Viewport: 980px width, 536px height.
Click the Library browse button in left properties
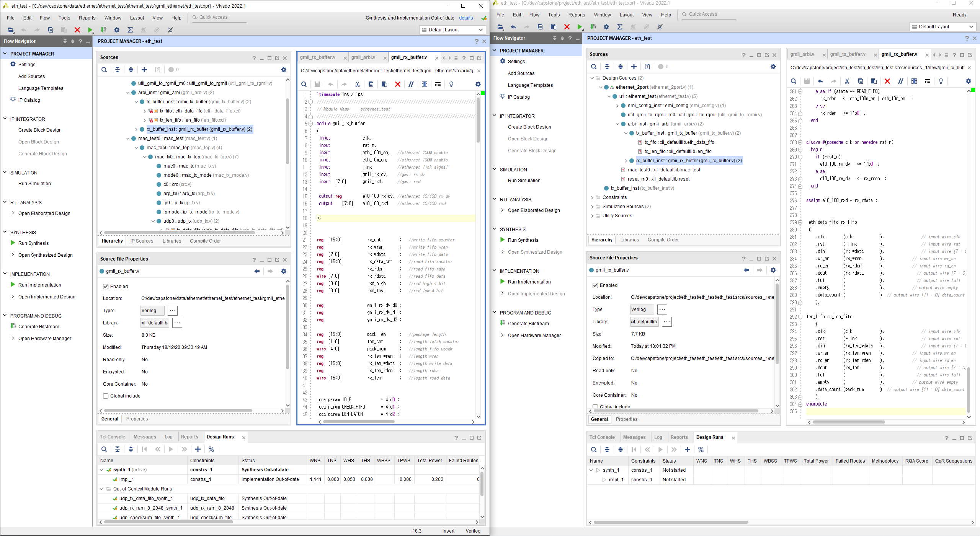(177, 323)
